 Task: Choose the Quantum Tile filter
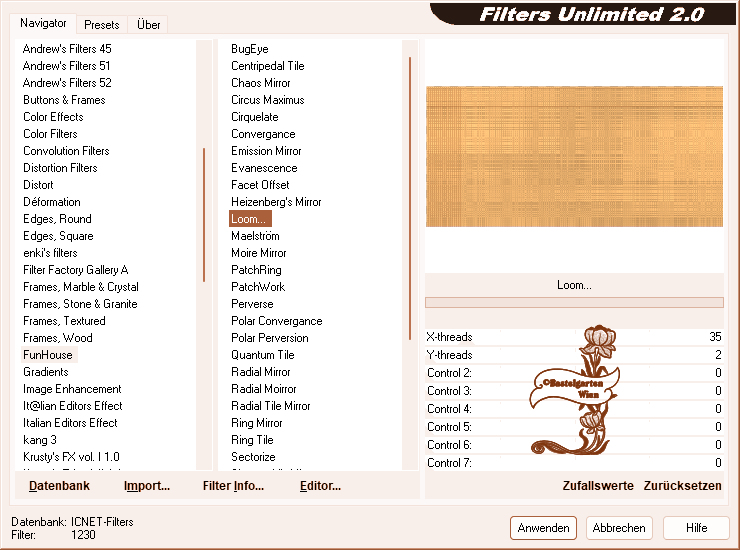262,355
